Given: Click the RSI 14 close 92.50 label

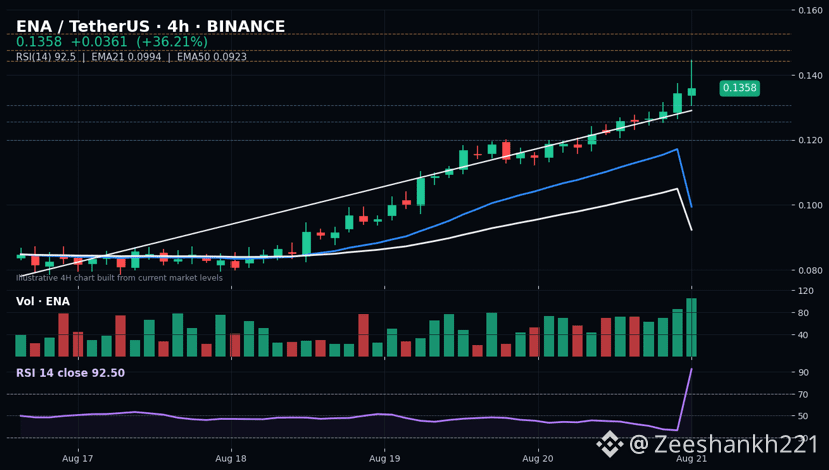Looking at the screenshot, I should 70,373.
